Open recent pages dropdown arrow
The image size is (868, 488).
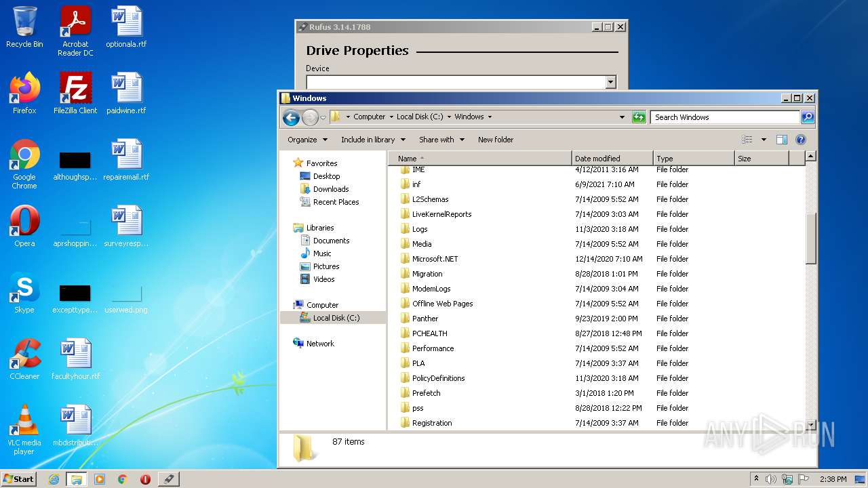click(323, 117)
